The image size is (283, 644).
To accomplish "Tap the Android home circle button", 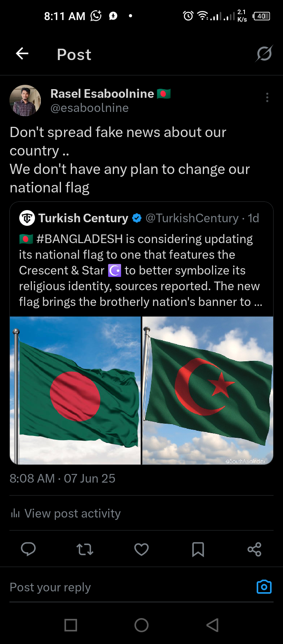I will 141,625.
